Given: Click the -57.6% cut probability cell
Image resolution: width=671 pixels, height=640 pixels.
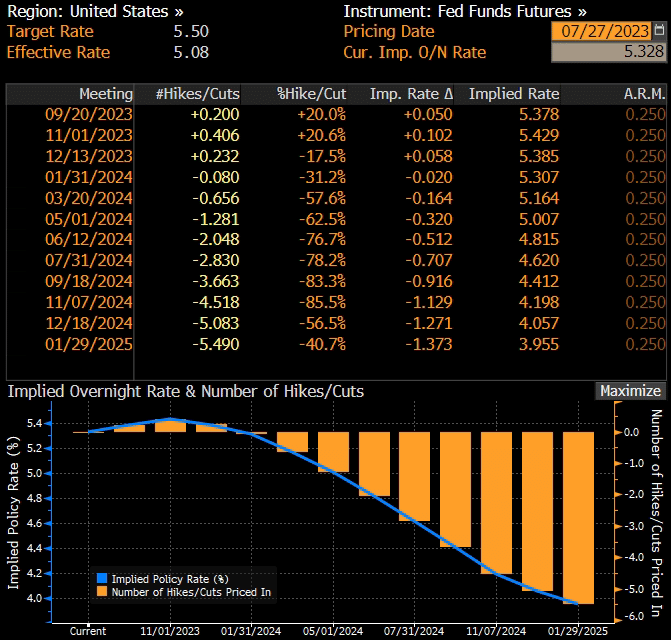Looking at the screenshot, I should click(x=322, y=199).
